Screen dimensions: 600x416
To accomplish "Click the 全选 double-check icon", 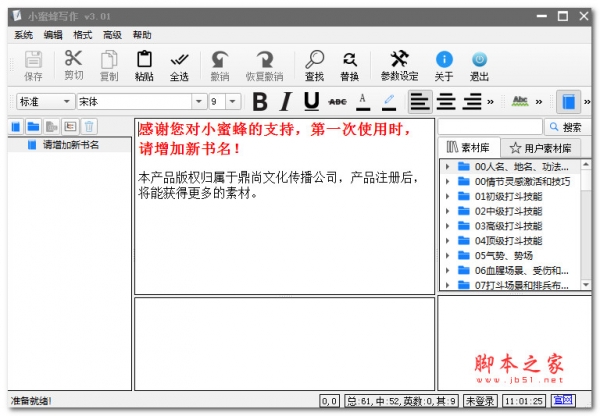I will [x=179, y=59].
